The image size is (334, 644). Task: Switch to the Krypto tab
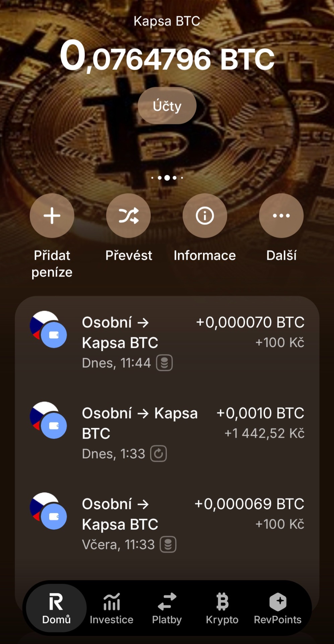point(222,608)
